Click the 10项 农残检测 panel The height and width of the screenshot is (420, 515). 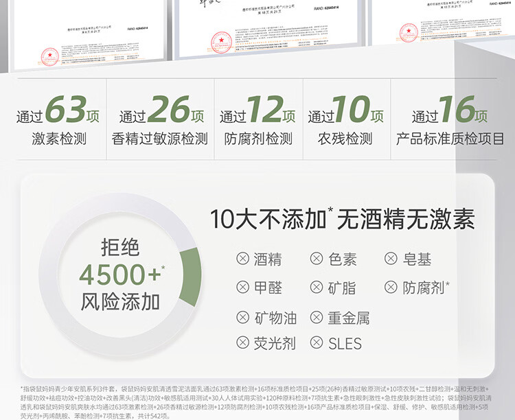pos(344,121)
